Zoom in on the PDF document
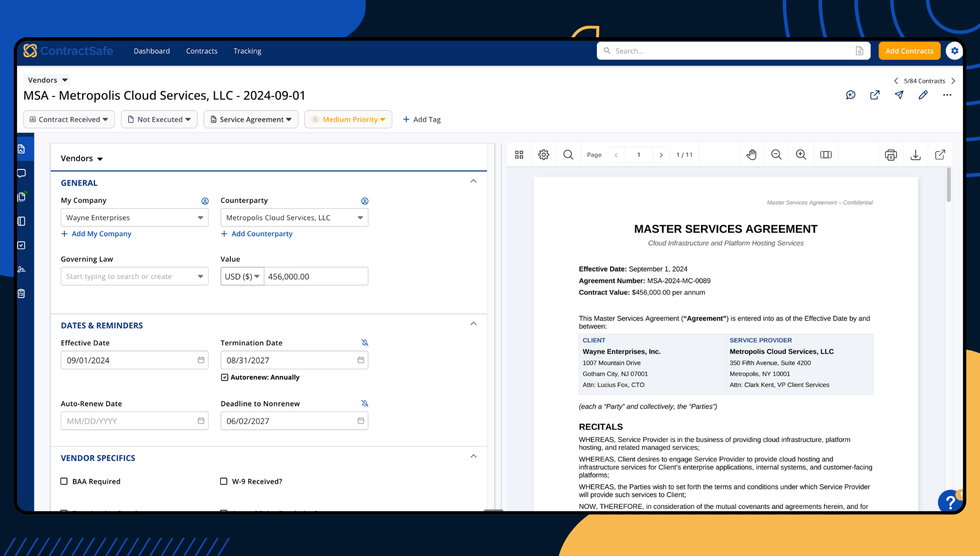The image size is (980, 556). tap(801, 154)
